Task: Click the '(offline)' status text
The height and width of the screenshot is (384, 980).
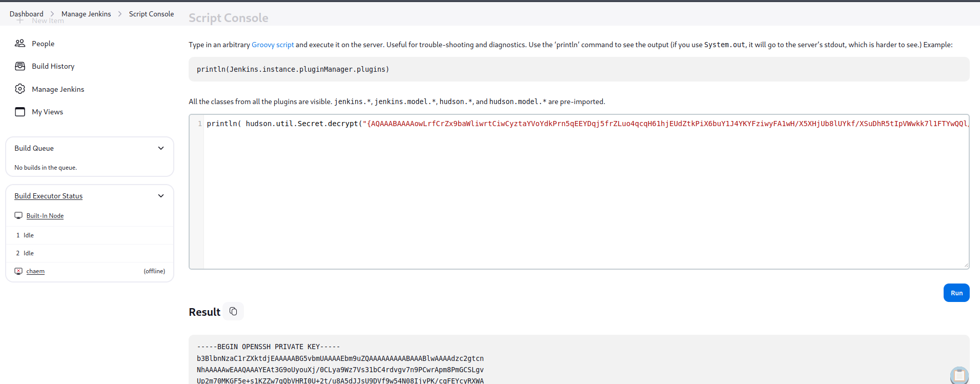Action: (x=154, y=271)
